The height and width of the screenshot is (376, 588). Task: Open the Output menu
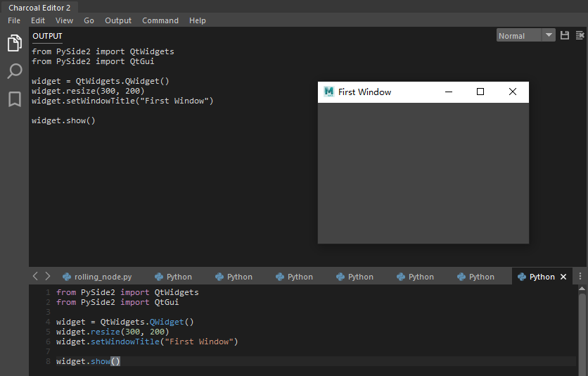point(118,20)
